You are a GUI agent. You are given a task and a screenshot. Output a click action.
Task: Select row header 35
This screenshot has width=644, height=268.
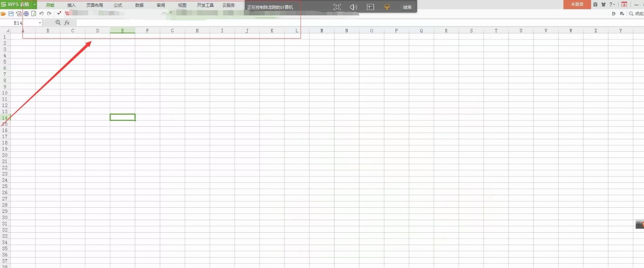click(x=5, y=248)
